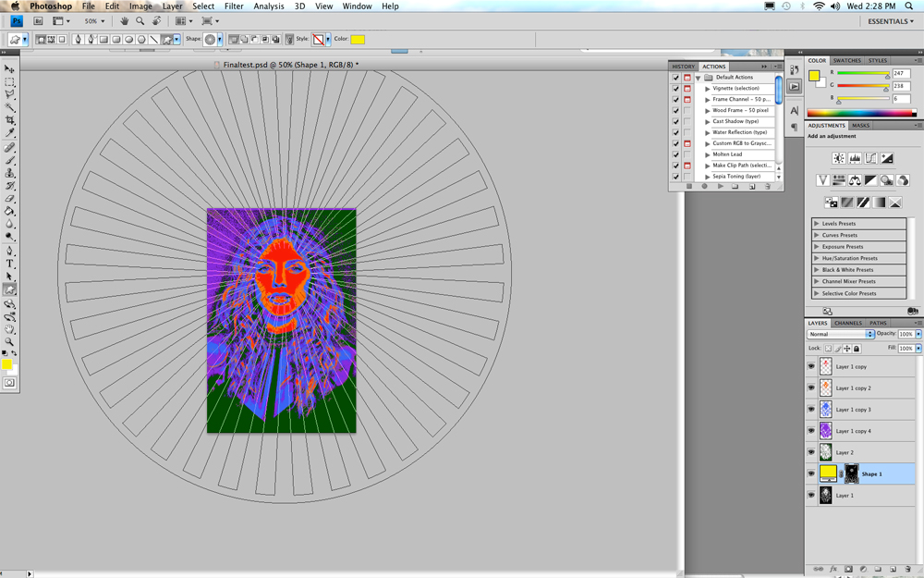Add a Color Balance adjustment
The image size is (924, 578).
click(x=855, y=180)
